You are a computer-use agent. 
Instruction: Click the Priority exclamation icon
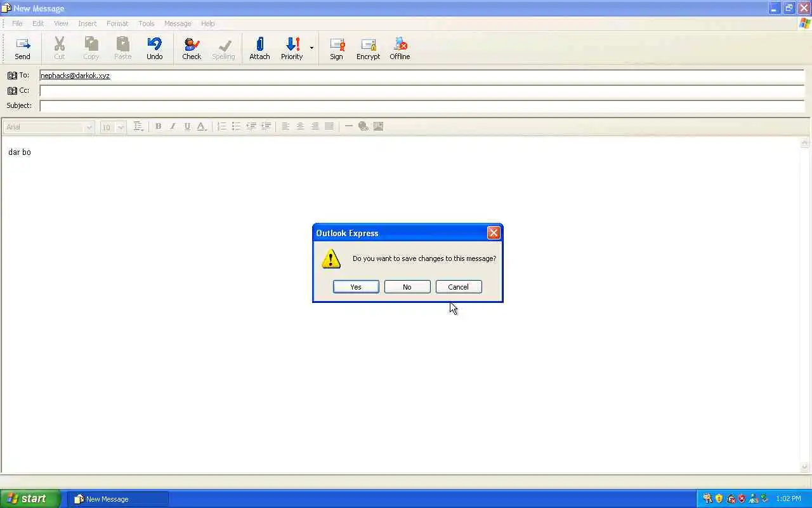click(292, 44)
